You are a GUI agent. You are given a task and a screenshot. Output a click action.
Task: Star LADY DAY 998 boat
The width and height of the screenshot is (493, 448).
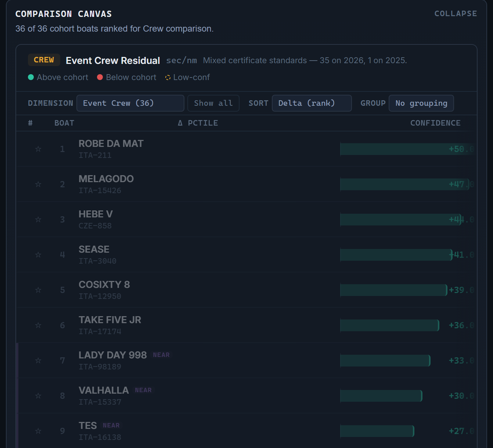tap(38, 360)
